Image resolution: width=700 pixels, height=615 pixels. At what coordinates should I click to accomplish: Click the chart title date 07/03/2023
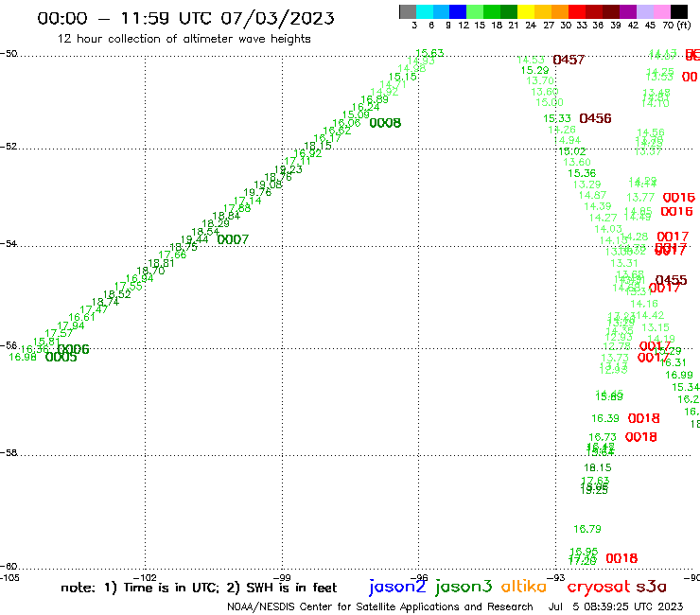pos(277,18)
